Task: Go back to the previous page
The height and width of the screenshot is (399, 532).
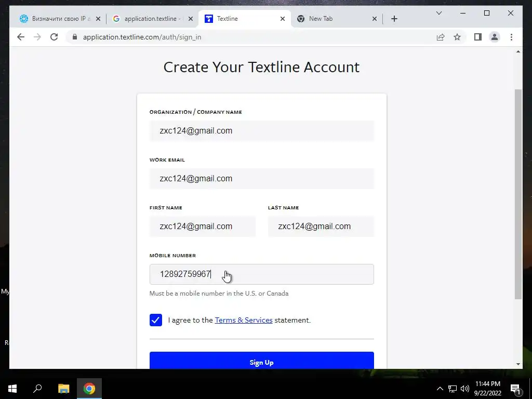Action: tap(21, 37)
